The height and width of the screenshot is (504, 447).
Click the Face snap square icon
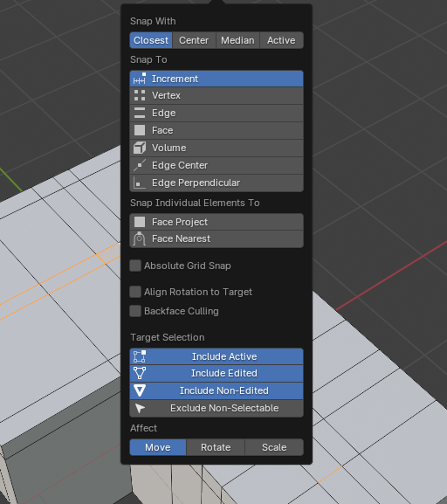pos(140,130)
